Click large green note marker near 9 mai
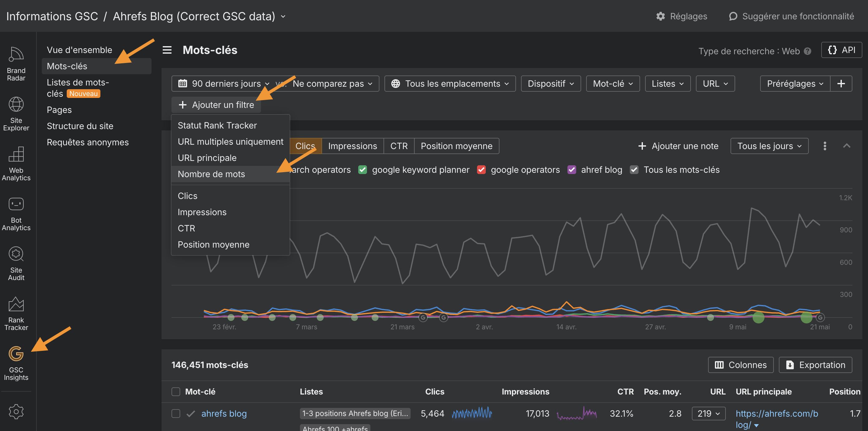This screenshot has width=868, height=431. click(x=759, y=317)
